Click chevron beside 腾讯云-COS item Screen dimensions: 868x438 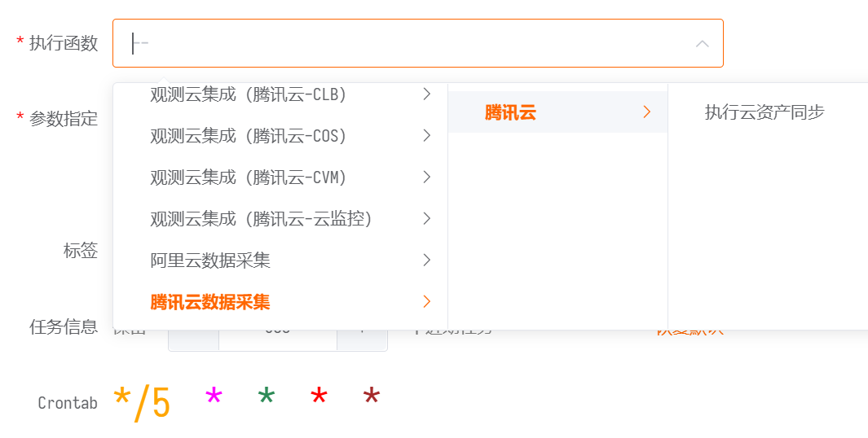pos(427,136)
